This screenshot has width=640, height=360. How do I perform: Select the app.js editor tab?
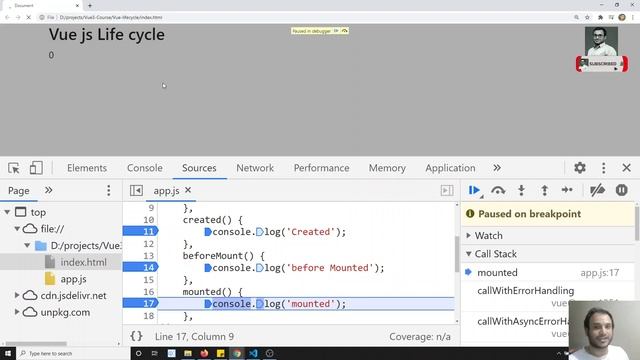point(166,191)
